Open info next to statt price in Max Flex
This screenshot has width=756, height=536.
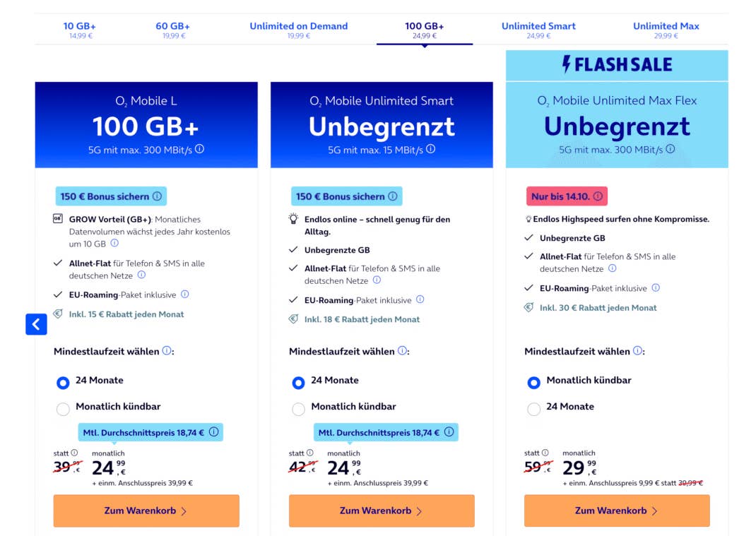tap(545, 453)
